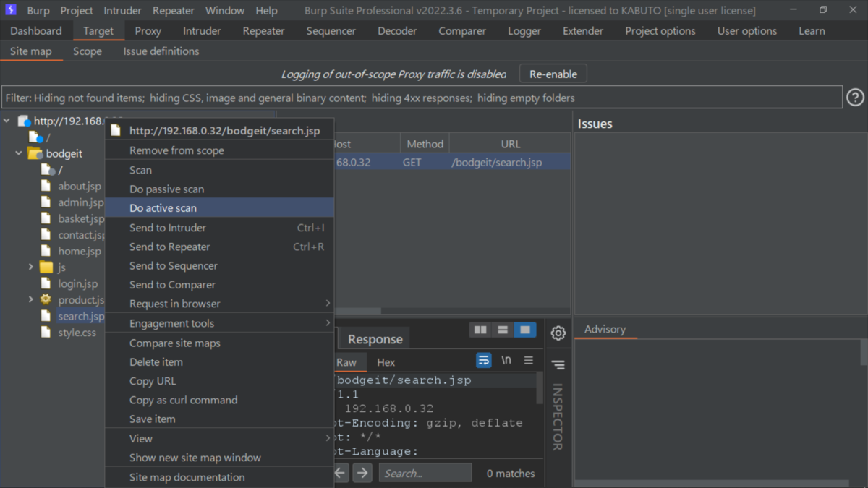The image size is (868, 488).
Task: Choose Show new site map window
Action: click(x=220, y=457)
